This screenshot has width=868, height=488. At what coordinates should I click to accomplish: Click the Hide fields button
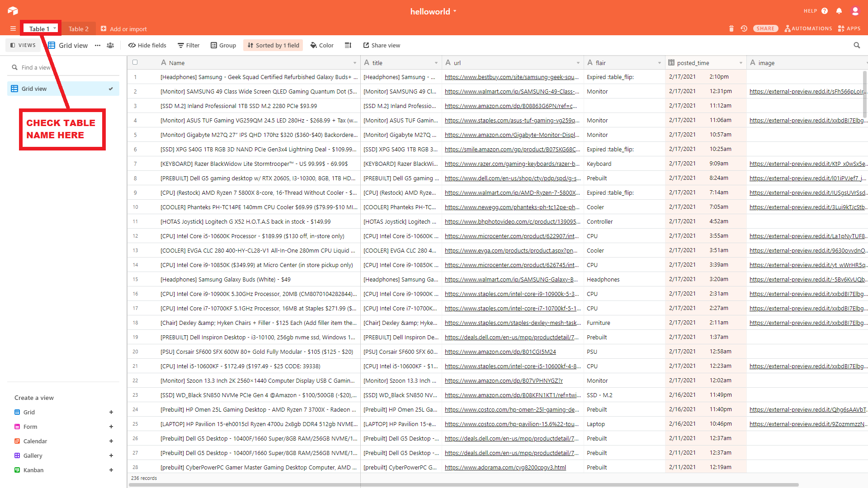pos(147,45)
